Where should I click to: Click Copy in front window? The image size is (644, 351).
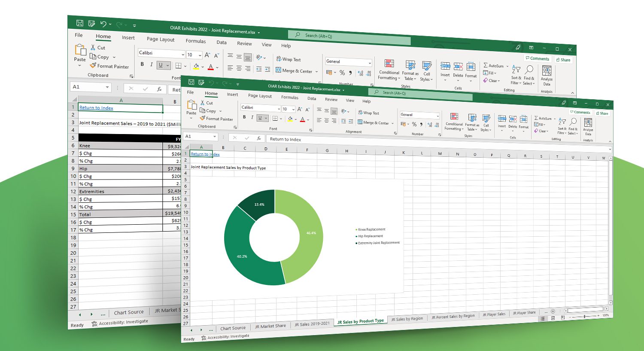[208, 110]
